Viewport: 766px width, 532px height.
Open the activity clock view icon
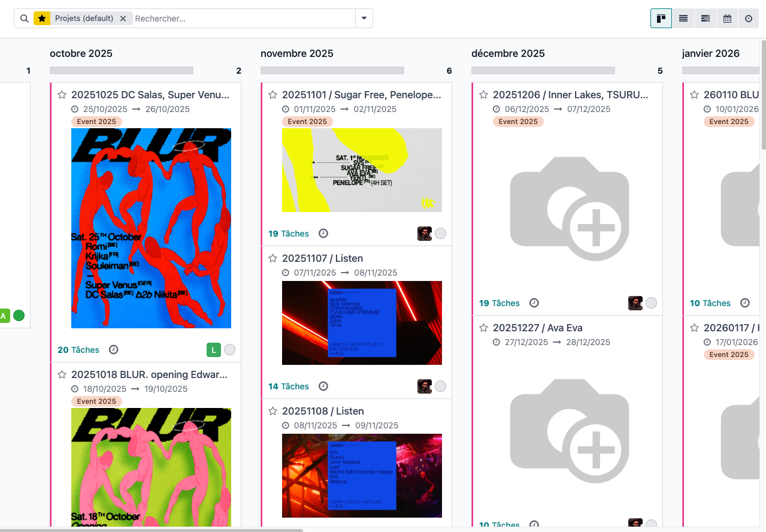click(749, 18)
